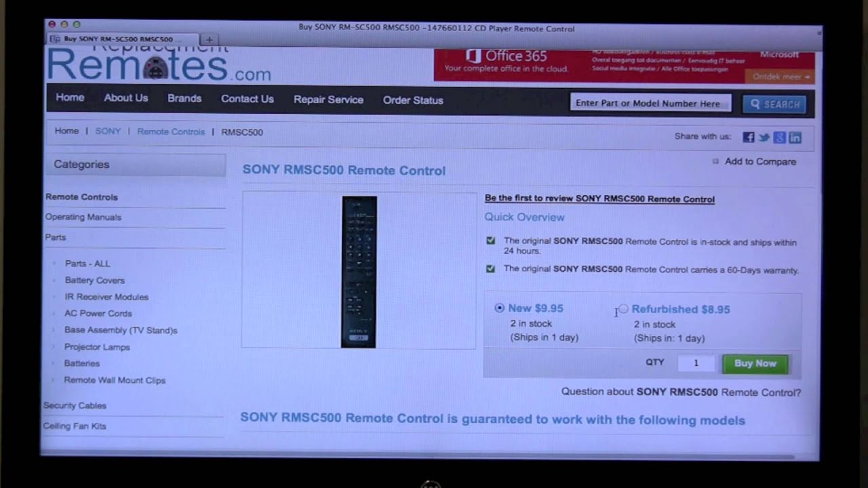Open the Operating Manuals sidebar category

pos(83,218)
